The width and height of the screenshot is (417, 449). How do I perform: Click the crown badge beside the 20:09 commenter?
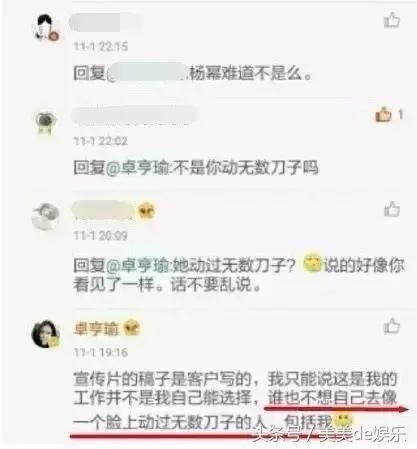147,210
